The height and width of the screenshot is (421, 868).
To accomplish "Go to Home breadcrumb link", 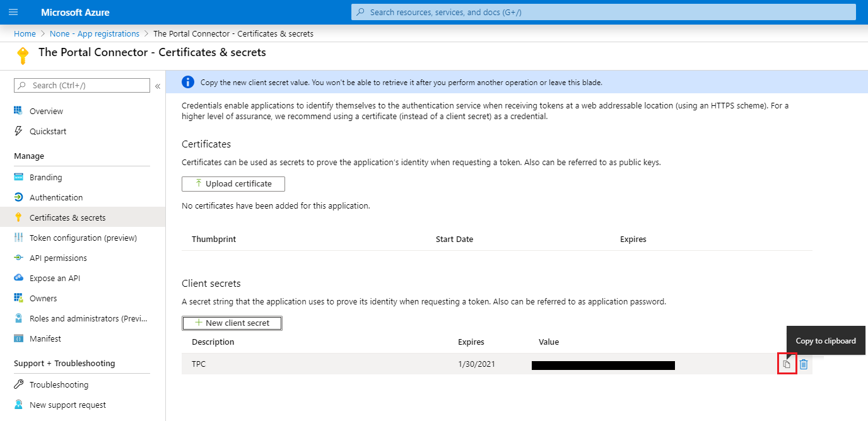I will pos(25,33).
